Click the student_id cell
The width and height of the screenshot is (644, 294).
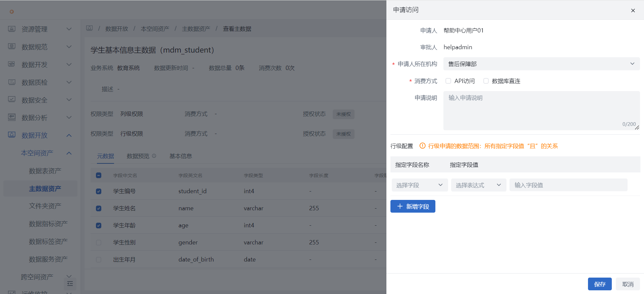coord(193,191)
